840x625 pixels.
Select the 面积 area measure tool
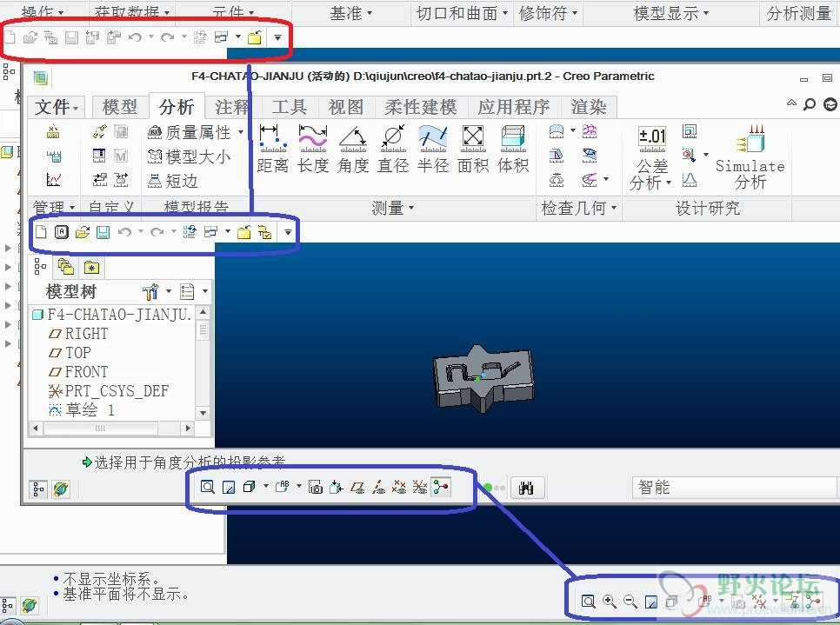pos(472,149)
